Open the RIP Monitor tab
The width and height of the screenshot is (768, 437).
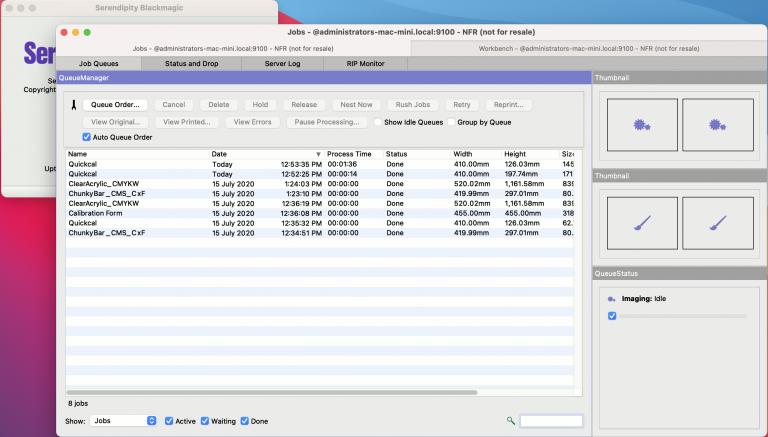[365, 64]
